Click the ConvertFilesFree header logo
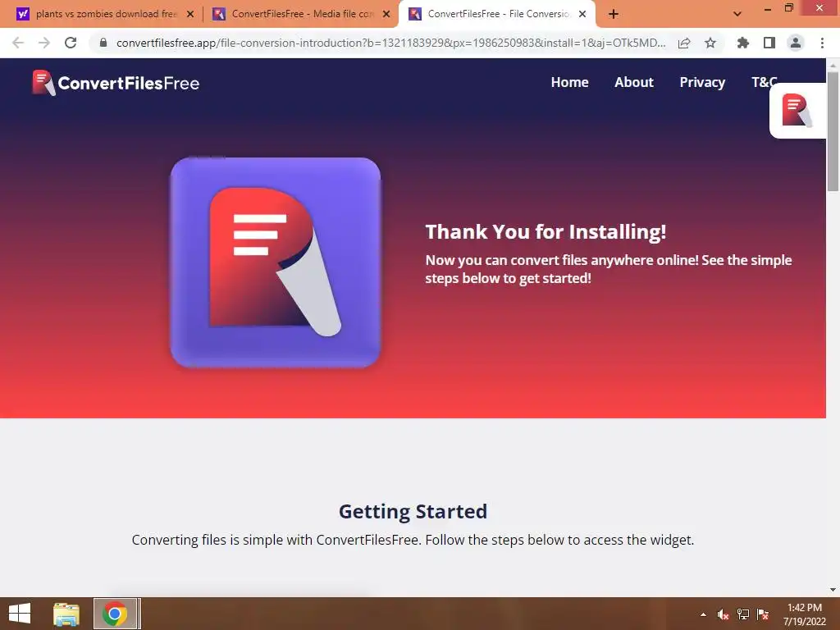Screen dimensions: 840x630 click(116, 83)
